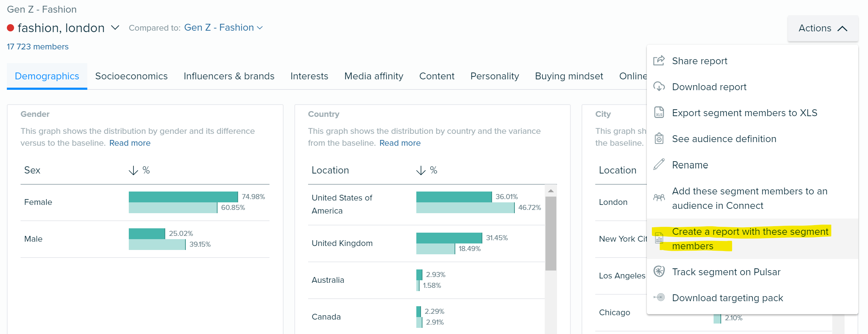Sort Gender table by percentage arrow

click(x=133, y=170)
